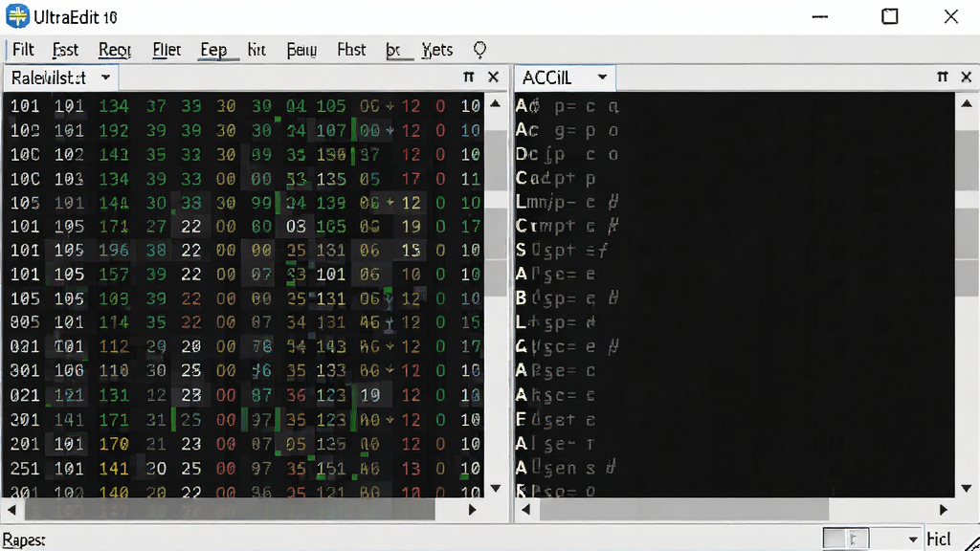
Task: Click the left arrow under the ACCilL panel
Action: 526,510
